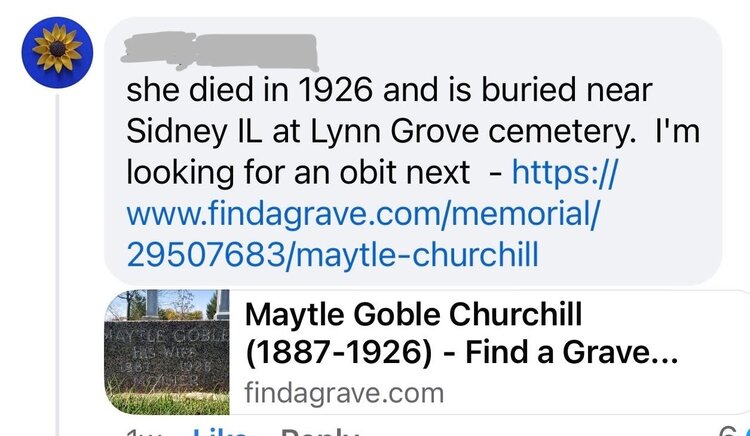Open the gravestone preview thumbnail
Screen dimensions: 750x436
point(166,352)
